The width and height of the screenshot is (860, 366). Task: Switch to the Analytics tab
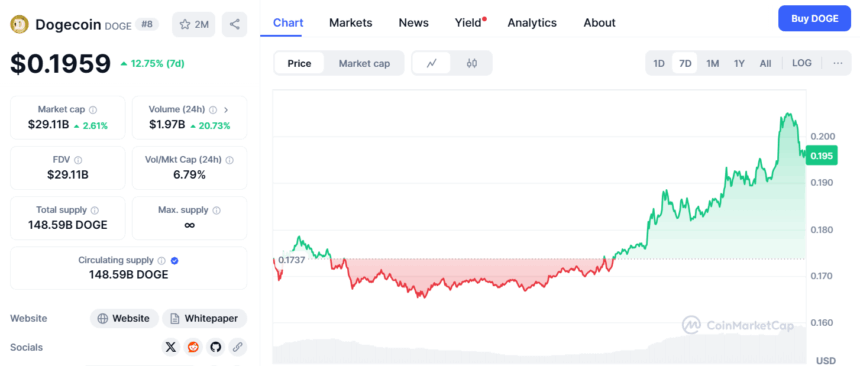click(x=532, y=22)
